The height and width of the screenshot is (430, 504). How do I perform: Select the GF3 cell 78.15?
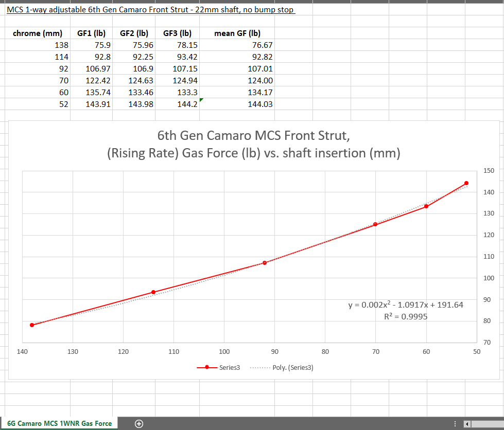(x=177, y=45)
